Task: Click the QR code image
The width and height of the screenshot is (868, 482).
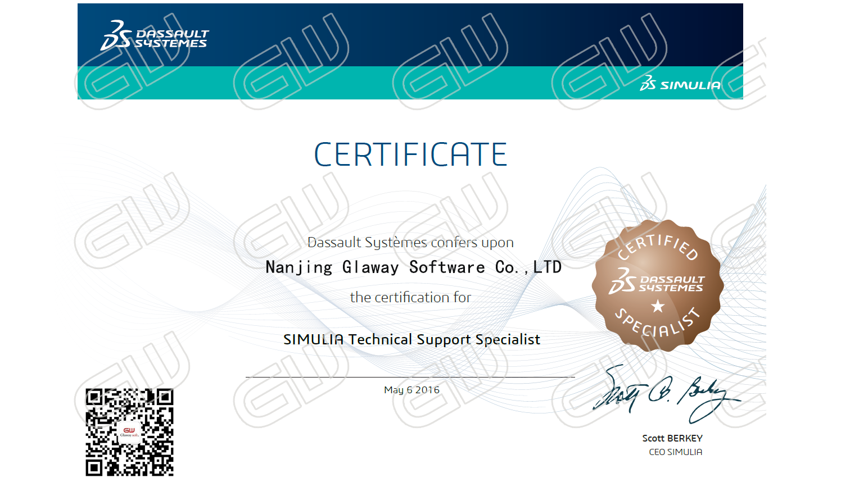Action: click(x=129, y=432)
